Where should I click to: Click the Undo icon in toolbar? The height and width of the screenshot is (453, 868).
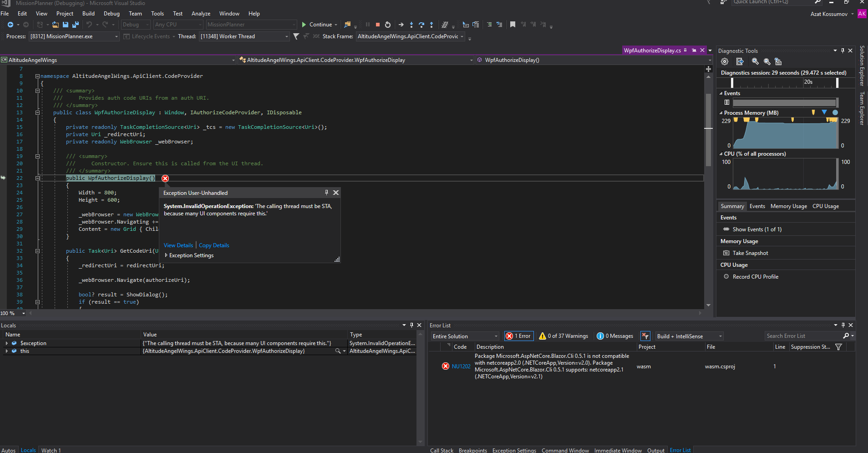click(89, 25)
